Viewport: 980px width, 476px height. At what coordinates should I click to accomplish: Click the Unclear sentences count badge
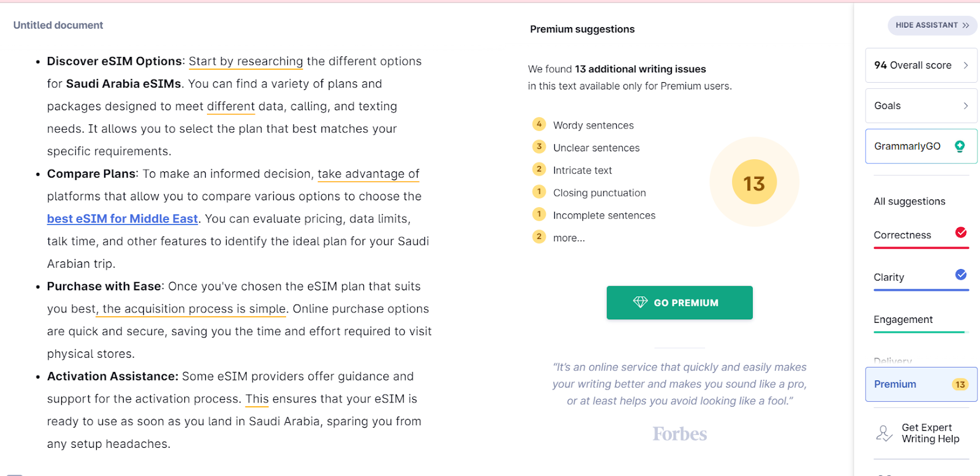(x=539, y=147)
